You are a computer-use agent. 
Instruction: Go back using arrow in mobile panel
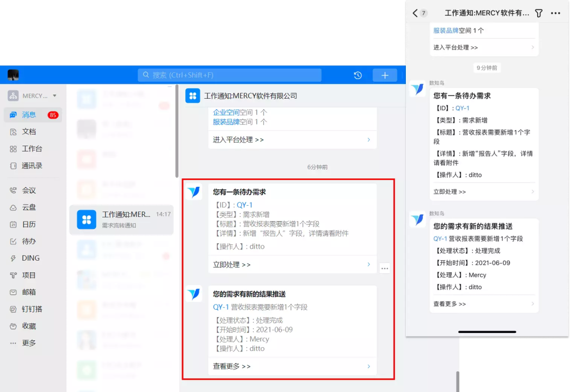pyautogui.click(x=415, y=13)
